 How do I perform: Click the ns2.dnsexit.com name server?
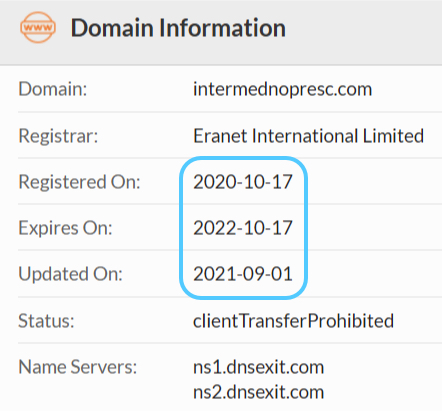point(258,392)
